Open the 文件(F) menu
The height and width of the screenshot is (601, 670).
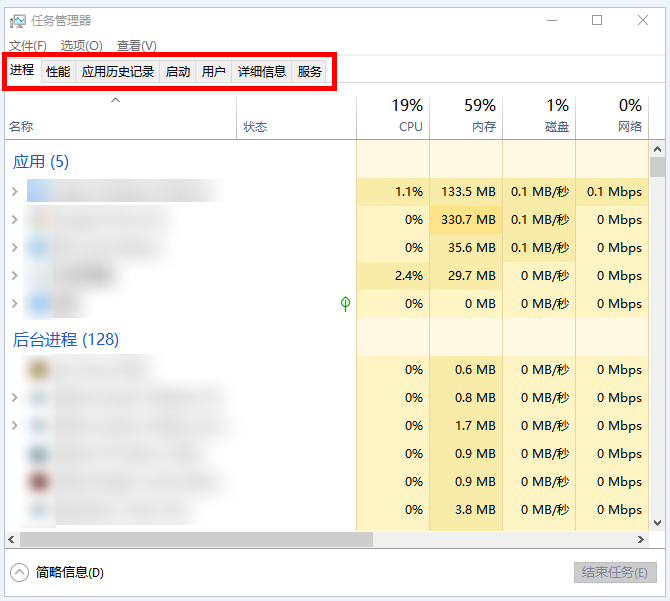[x=28, y=45]
